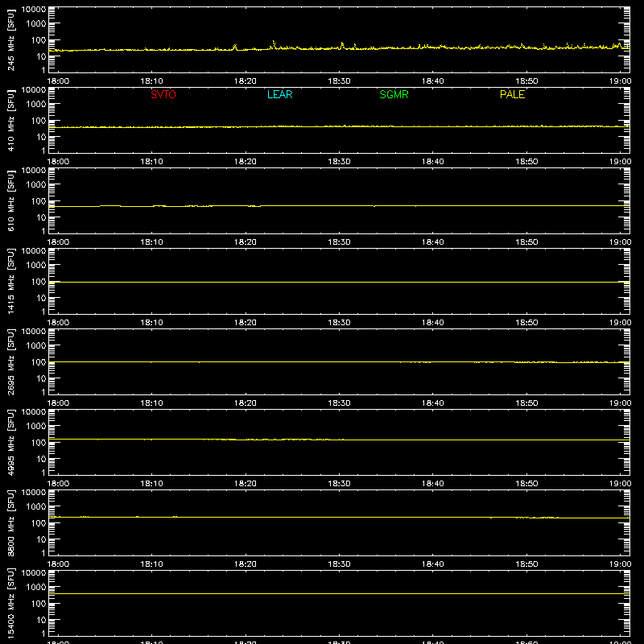This screenshot has width=644, height=644.
Task: Click 18:50 time label under 2695 MHz plot
Action: point(526,403)
